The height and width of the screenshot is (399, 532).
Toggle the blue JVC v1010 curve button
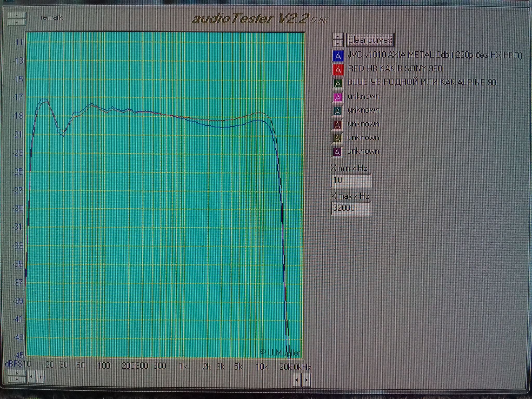click(x=338, y=56)
